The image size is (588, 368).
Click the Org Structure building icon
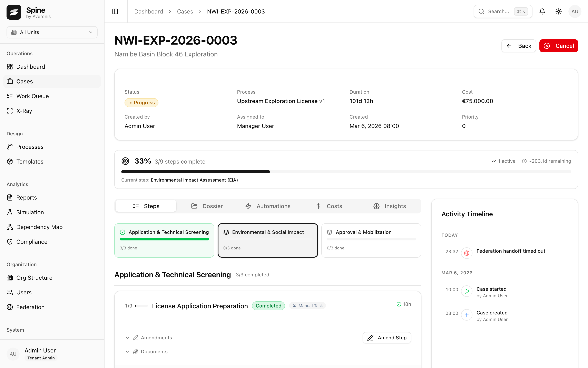click(10, 278)
